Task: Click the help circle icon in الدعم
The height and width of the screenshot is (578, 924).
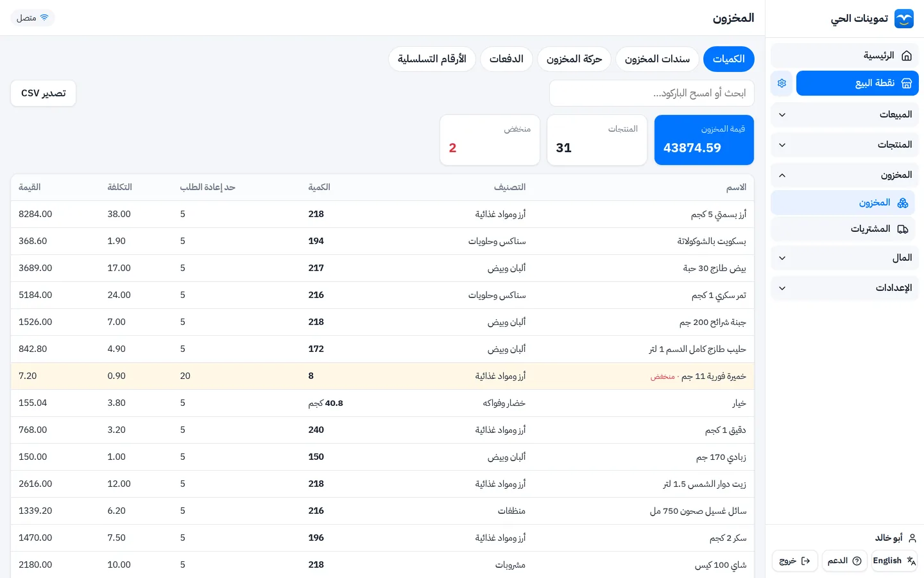Action: (857, 561)
